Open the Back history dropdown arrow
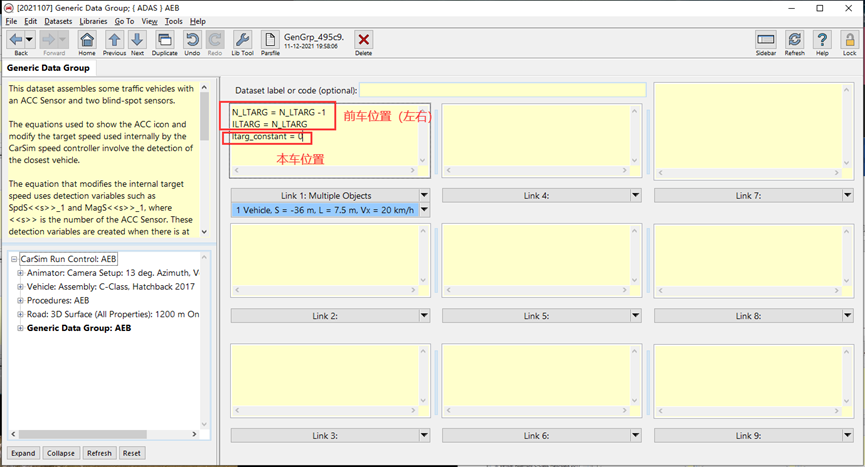Image resolution: width=865 pixels, height=467 pixels. pyautogui.click(x=29, y=40)
